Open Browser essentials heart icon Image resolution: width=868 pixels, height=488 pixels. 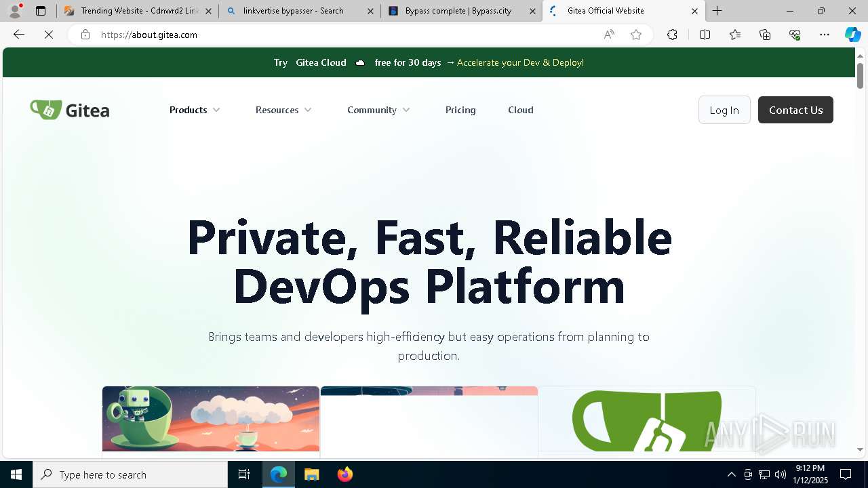[x=795, y=35]
